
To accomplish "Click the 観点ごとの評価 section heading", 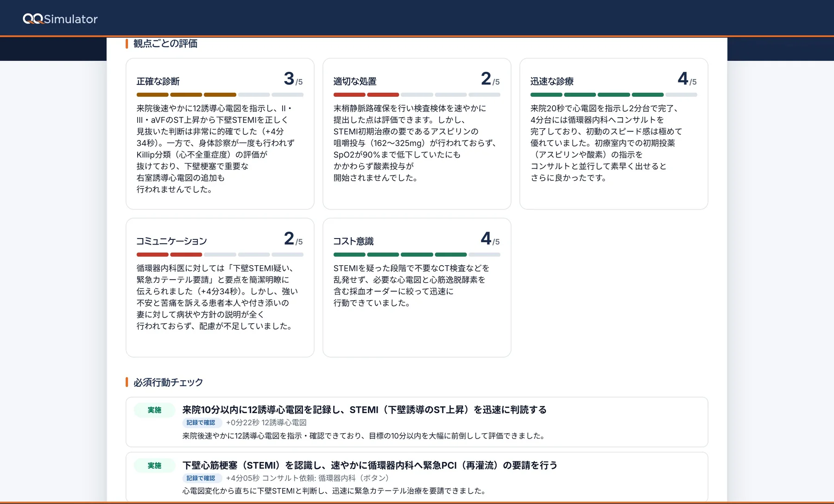I will point(165,44).
